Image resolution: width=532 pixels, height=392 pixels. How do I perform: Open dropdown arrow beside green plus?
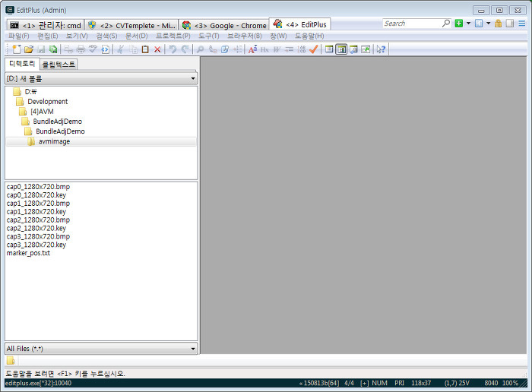coord(469,24)
